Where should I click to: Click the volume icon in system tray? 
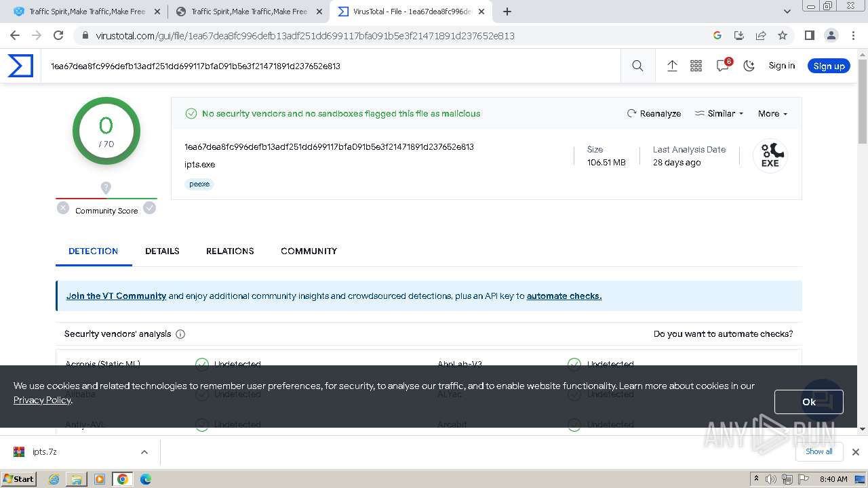771,479
